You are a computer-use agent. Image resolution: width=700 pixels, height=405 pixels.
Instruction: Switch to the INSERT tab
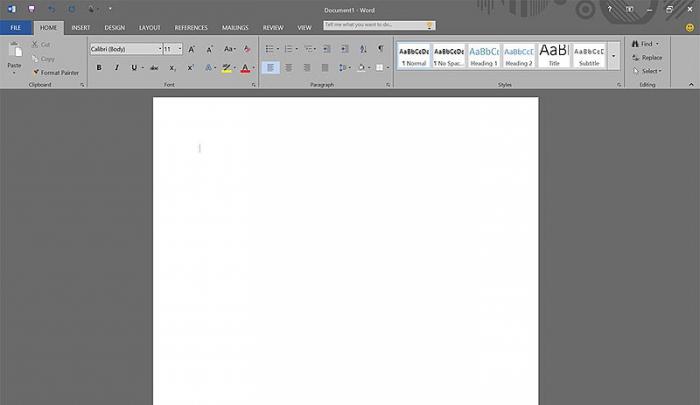click(x=81, y=27)
